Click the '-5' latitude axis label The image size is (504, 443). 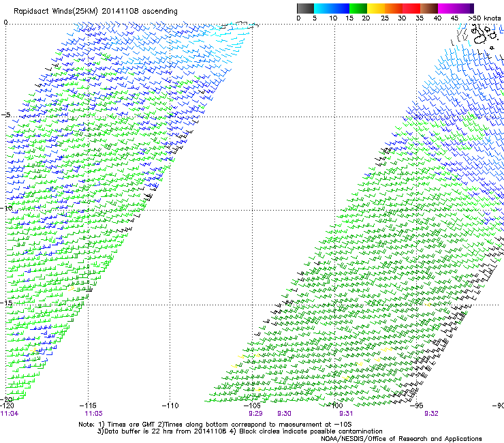point(6,114)
